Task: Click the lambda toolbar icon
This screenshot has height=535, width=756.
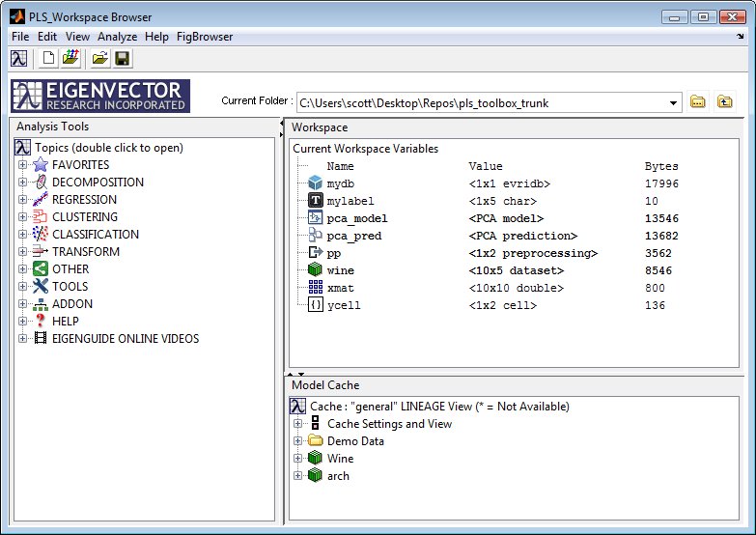Action: pyautogui.click(x=18, y=59)
